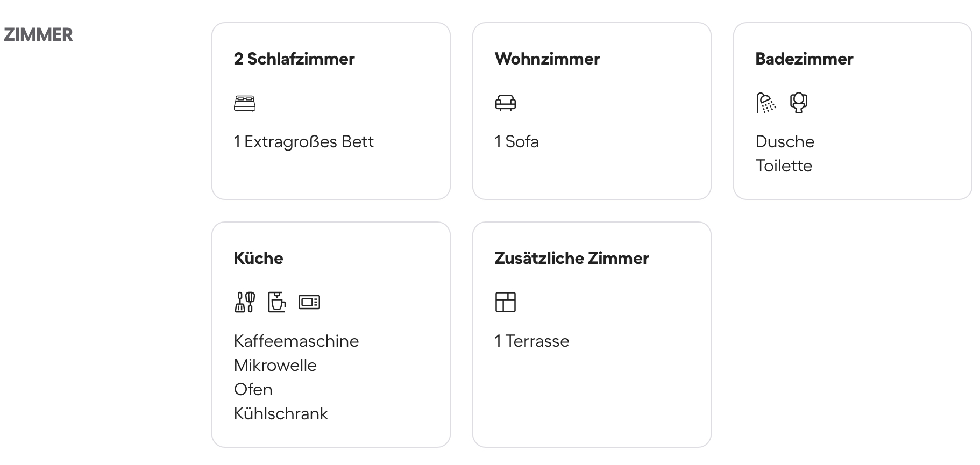Click the shower icon in Badezimmer card
The height and width of the screenshot is (465, 980).
tap(766, 103)
